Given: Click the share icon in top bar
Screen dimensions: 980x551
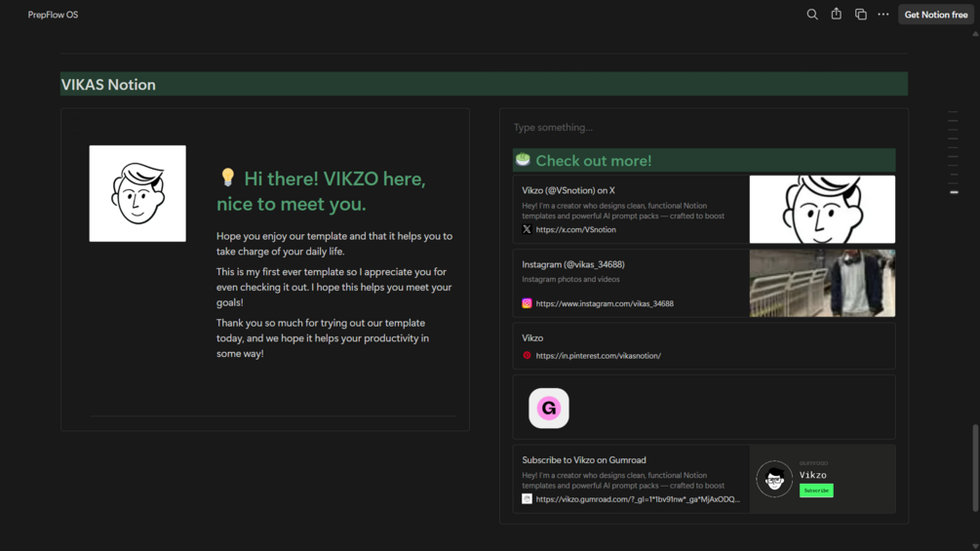Looking at the screenshot, I should (x=837, y=14).
